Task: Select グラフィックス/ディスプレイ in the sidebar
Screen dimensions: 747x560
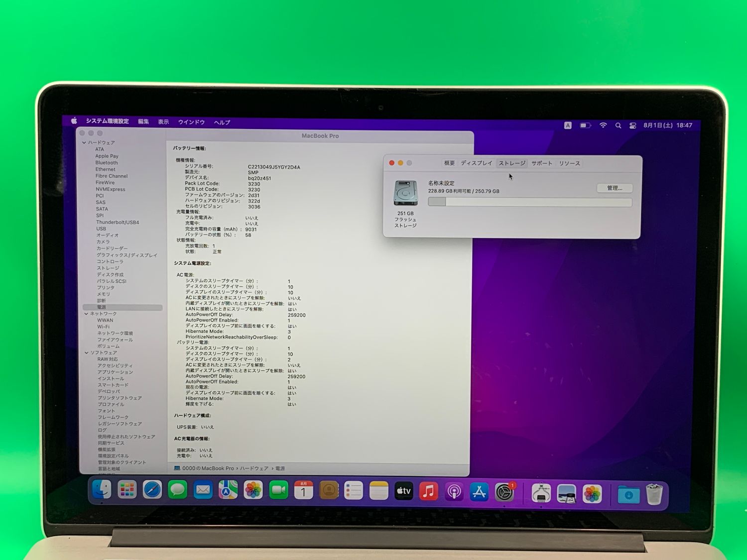Action: pos(127,255)
